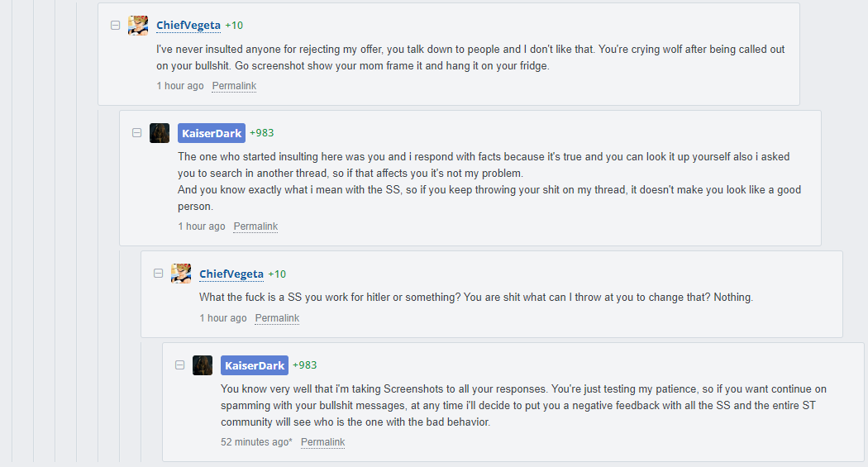Screen dimensions: 868x467
Task: Click ChiefVegeta's avatar on the third comment
Action: coord(181,274)
